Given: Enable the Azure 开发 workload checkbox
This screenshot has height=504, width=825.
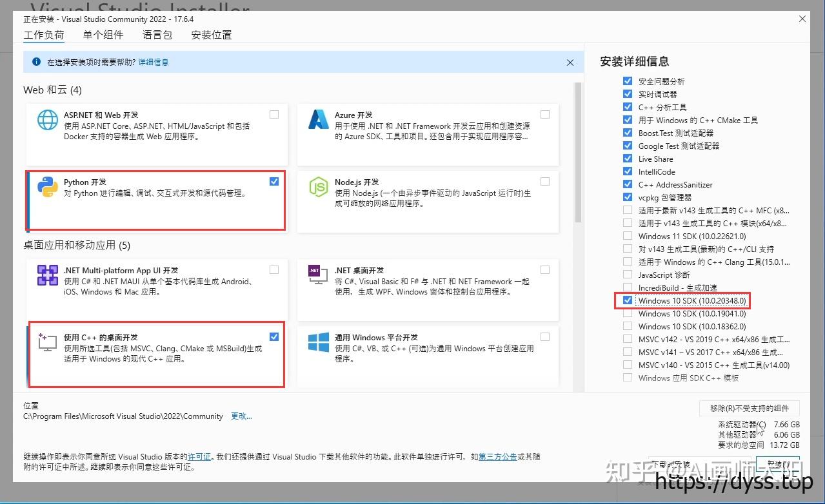Looking at the screenshot, I should [x=545, y=115].
